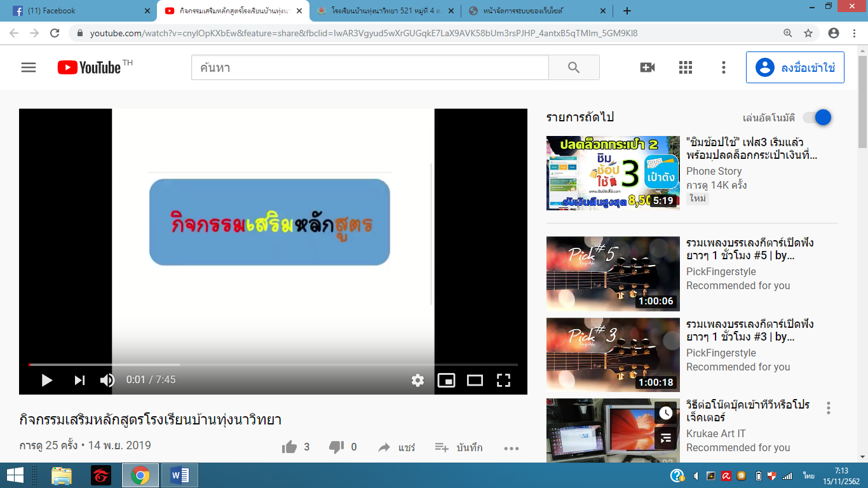Open the guitar #5 video thumbnail

pyautogui.click(x=613, y=273)
